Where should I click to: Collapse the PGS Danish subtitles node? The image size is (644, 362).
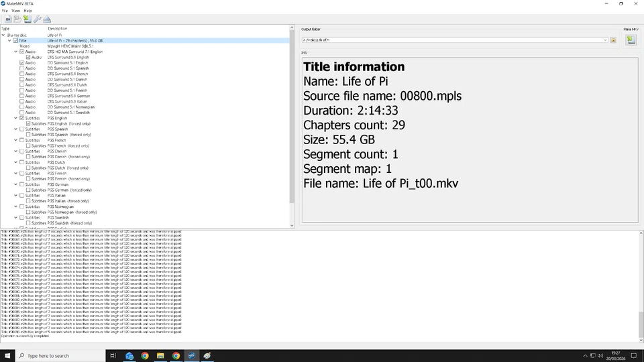pos(16,152)
